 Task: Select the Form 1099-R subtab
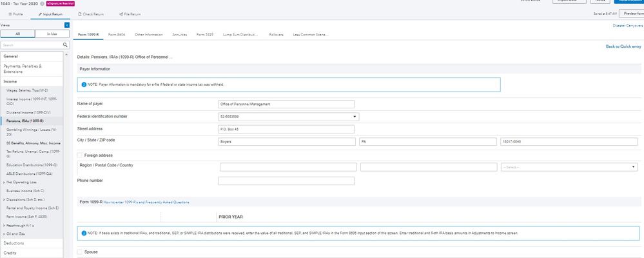pos(88,35)
